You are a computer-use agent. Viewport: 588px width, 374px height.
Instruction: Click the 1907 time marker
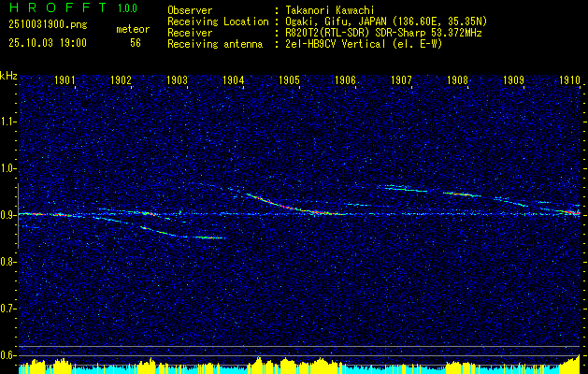401,79
